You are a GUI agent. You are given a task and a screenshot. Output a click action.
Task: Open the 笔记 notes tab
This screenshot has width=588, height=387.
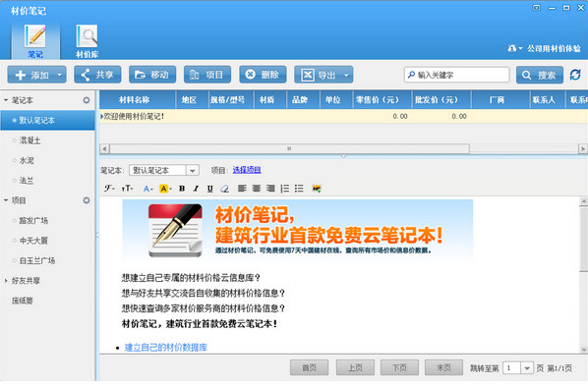point(35,41)
